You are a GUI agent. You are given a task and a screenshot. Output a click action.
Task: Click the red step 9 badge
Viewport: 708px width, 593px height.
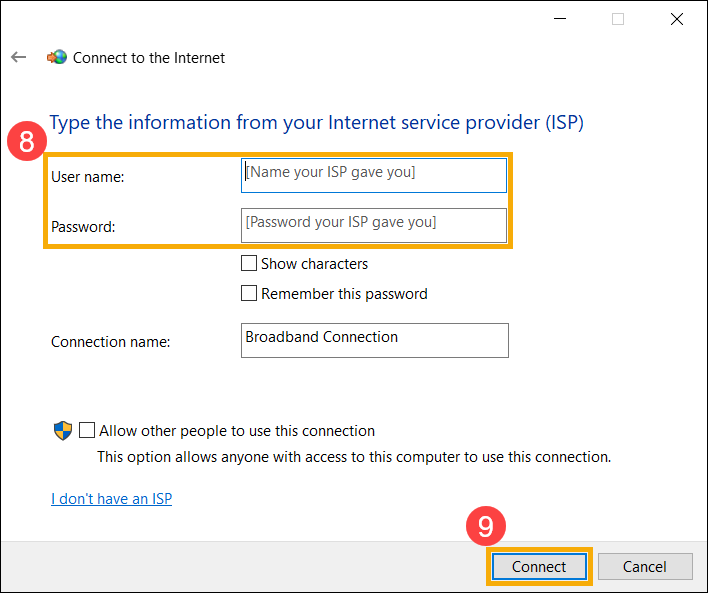point(485,525)
